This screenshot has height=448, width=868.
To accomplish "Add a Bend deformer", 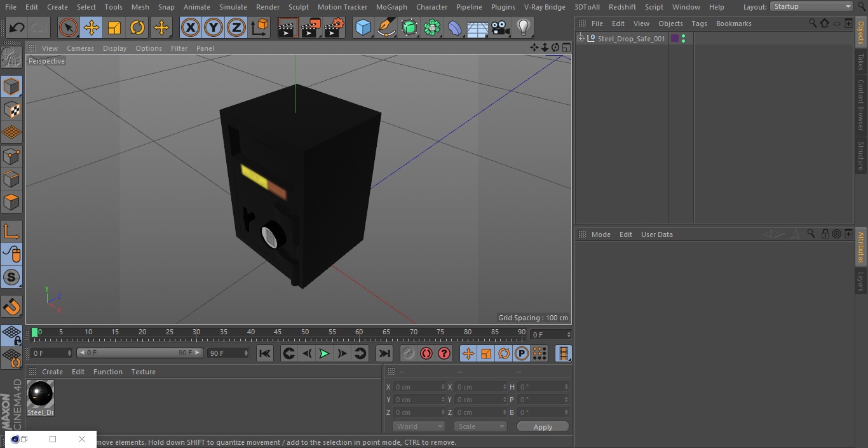I will [455, 27].
